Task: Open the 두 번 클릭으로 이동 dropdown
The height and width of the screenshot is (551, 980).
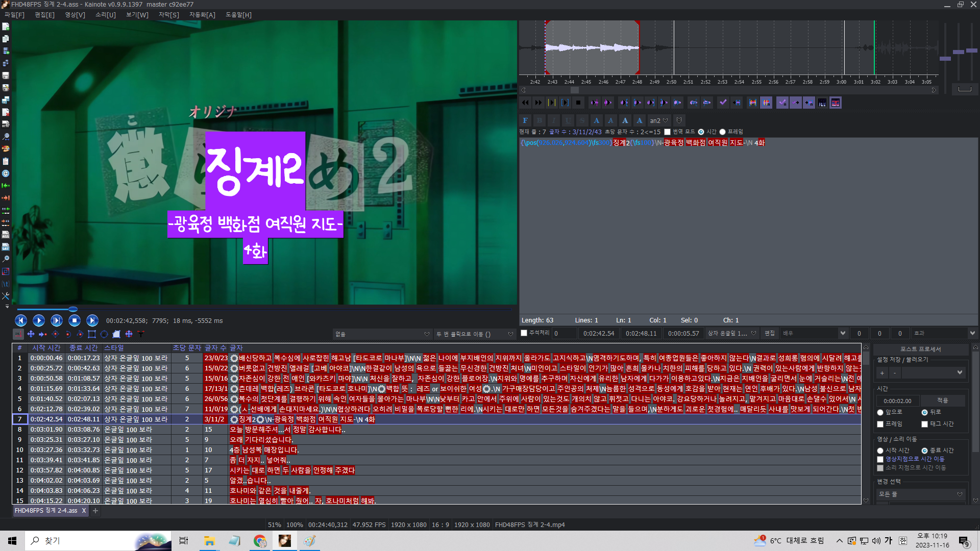Action: click(x=475, y=334)
